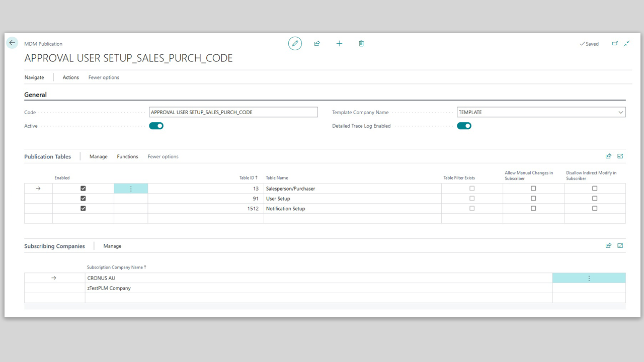
Task: Click the delete trash icon
Action: click(x=361, y=44)
